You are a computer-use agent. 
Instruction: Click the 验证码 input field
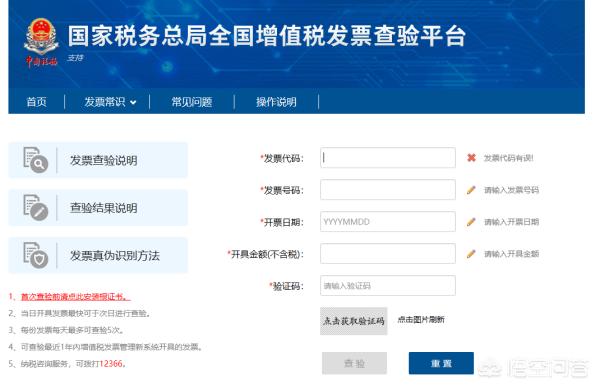click(388, 285)
